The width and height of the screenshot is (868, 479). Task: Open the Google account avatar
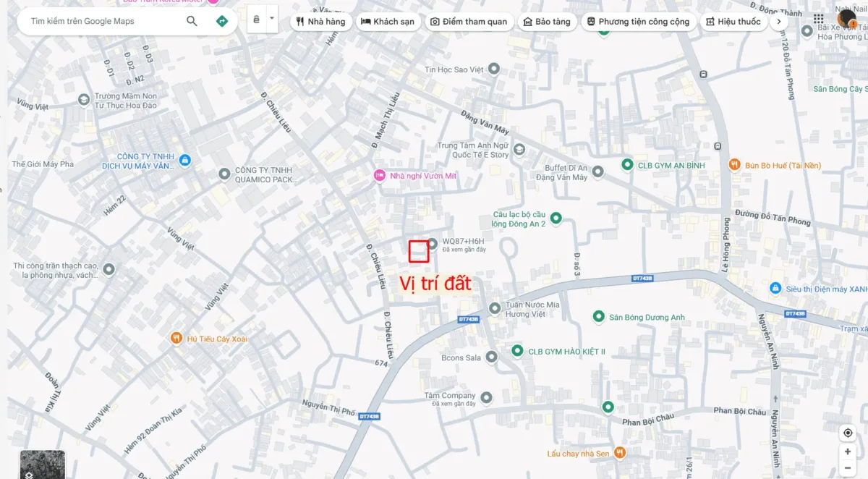[x=846, y=20]
